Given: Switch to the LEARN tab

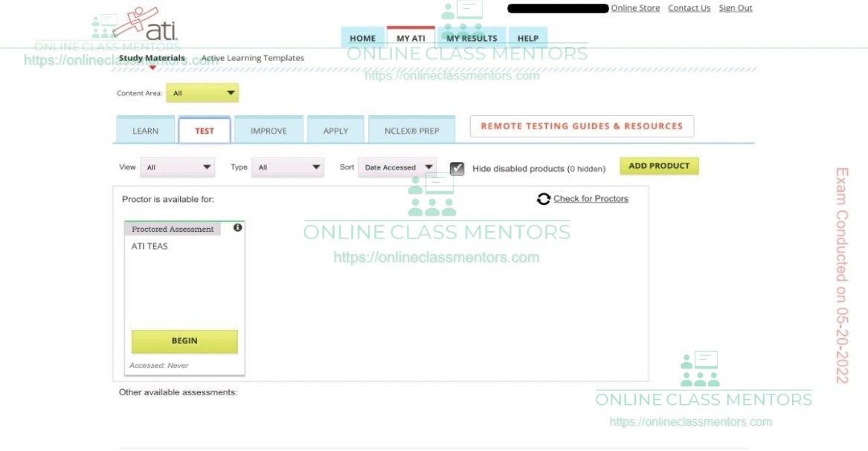Looking at the screenshot, I should click(146, 131).
